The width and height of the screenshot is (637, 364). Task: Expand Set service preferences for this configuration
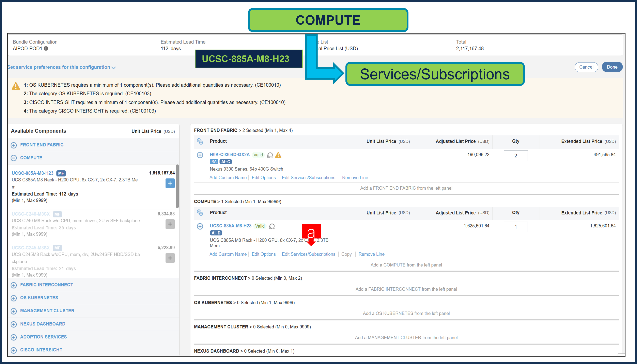(114, 68)
